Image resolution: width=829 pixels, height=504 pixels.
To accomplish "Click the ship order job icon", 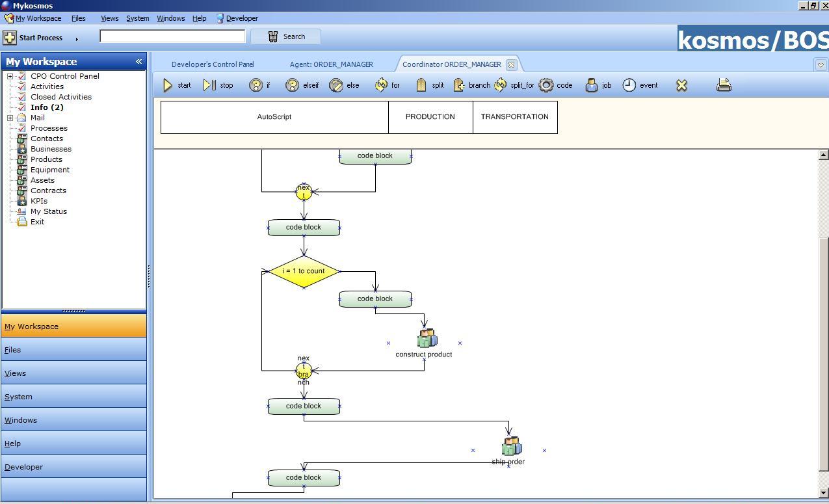I will pyautogui.click(x=511, y=445).
